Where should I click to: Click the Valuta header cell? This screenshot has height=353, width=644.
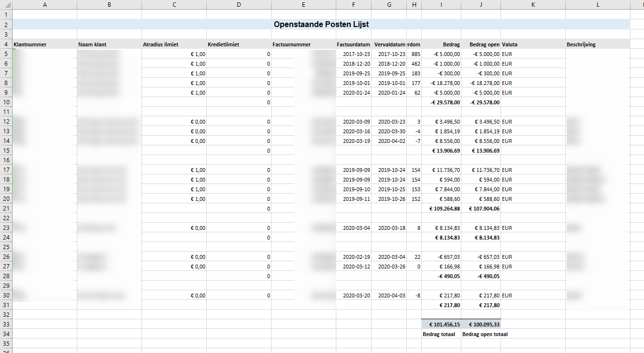[533, 44]
